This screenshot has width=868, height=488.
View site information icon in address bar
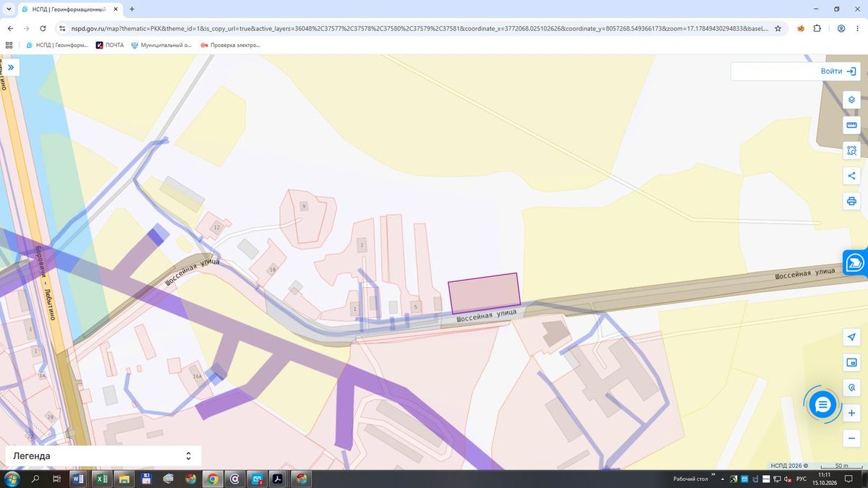63,29
